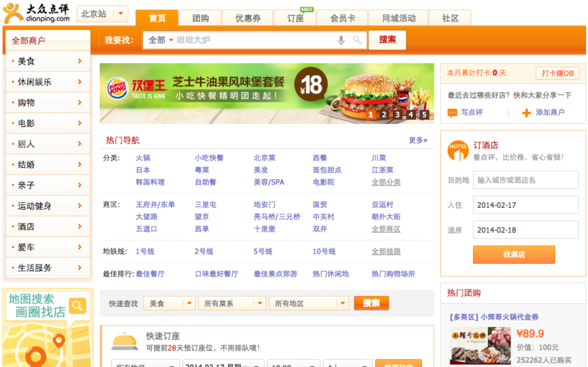Click the 小辉哥火锅 deal thumbnail

pyautogui.click(x=474, y=345)
